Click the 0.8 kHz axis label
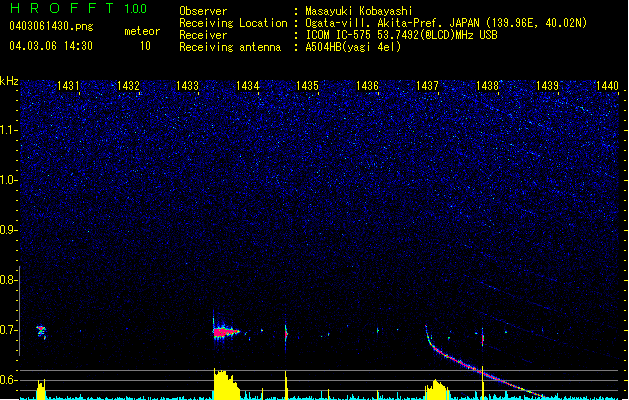629x400 pixels. pyautogui.click(x=8, y=280)
